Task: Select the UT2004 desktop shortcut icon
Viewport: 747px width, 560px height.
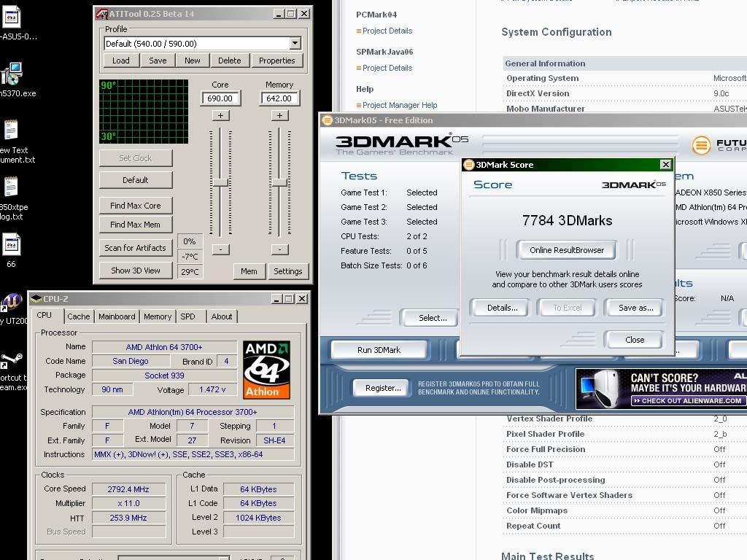Action: point(12,302)
